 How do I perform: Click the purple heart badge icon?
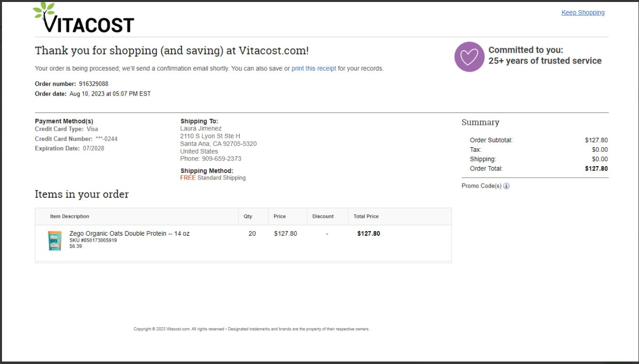click(469, 57)
